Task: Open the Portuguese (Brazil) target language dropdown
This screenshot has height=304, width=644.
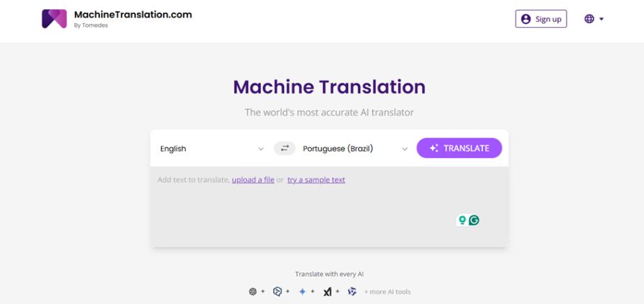Action: coord(355,148)
